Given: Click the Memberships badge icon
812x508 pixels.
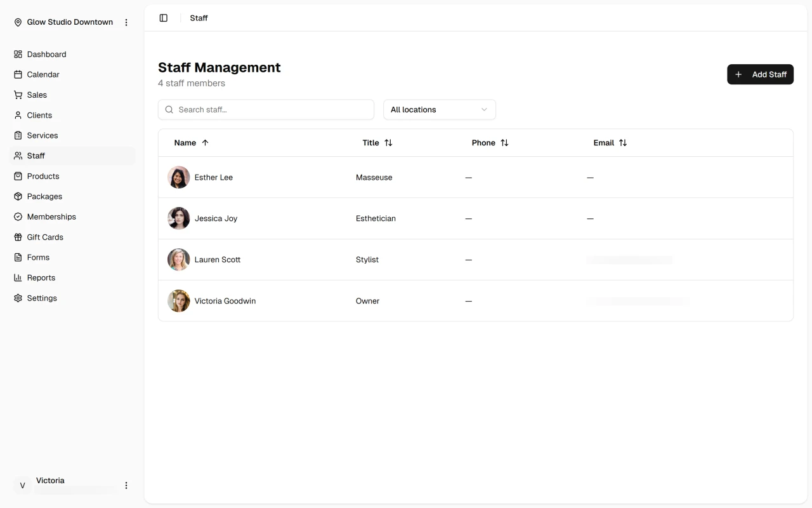Looking at the screenshot, I should (18, 217).
